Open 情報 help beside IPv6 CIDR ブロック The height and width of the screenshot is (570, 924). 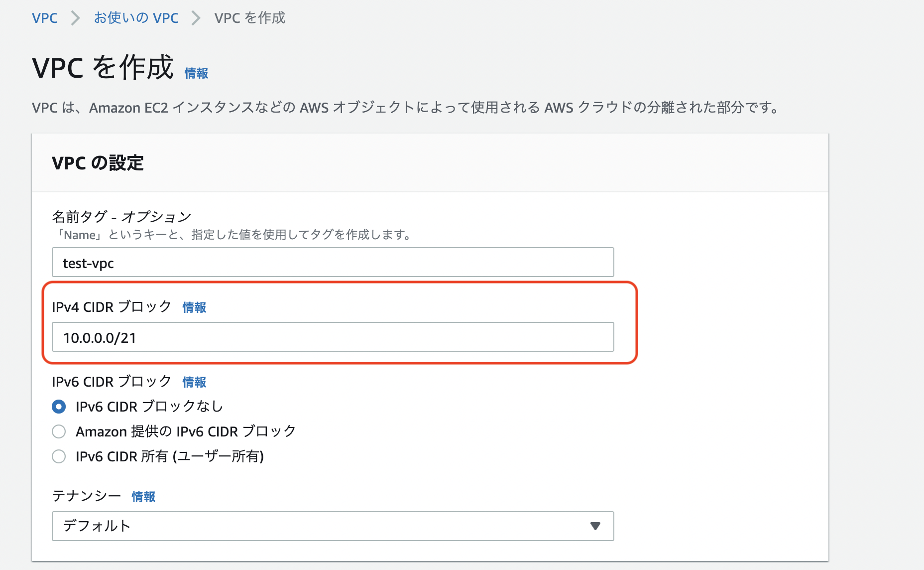click(194, 382)
